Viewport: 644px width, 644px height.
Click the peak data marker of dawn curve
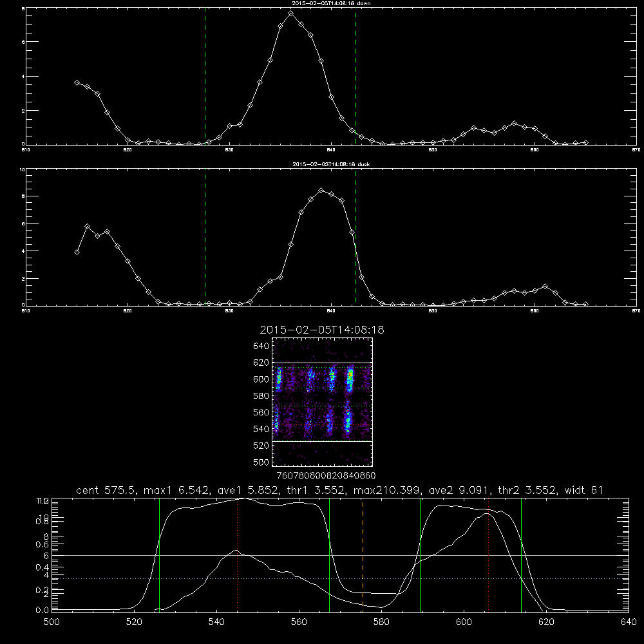(291, 14)
